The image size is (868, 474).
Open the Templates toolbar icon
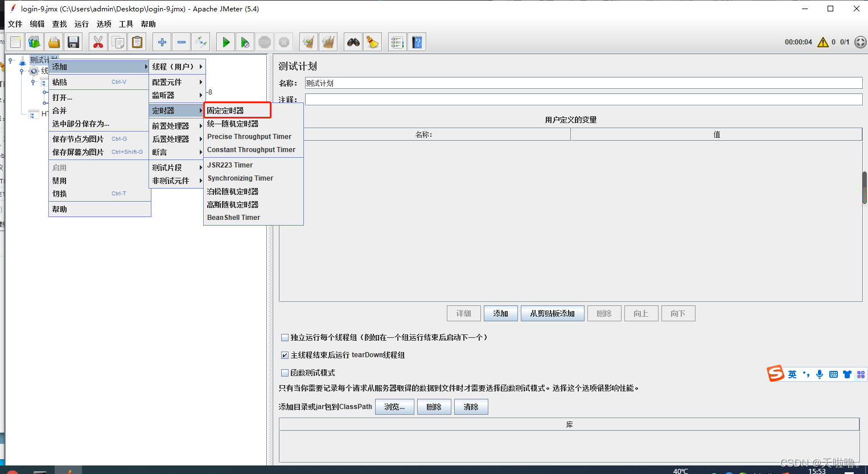click(x=35, y=42)
